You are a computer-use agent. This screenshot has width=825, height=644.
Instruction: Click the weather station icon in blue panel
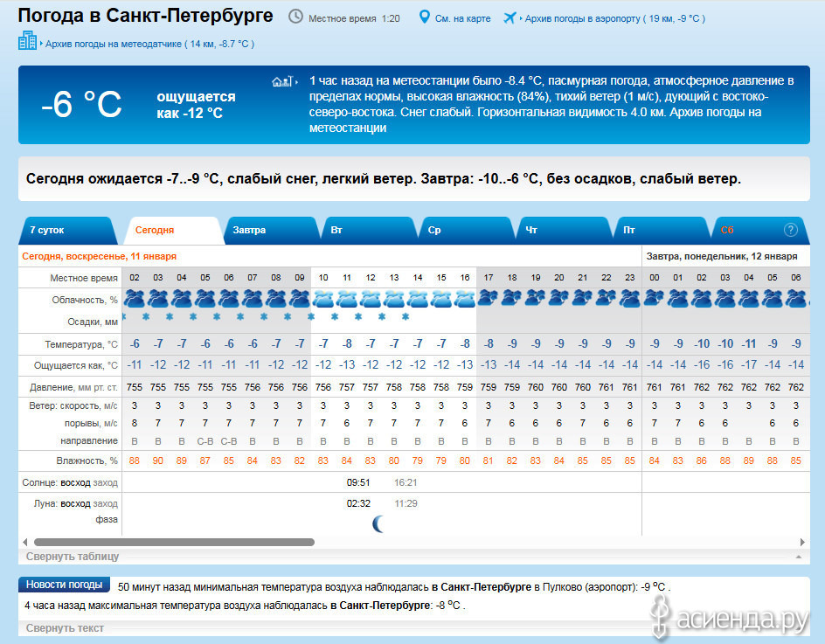[x=281, y=82]
